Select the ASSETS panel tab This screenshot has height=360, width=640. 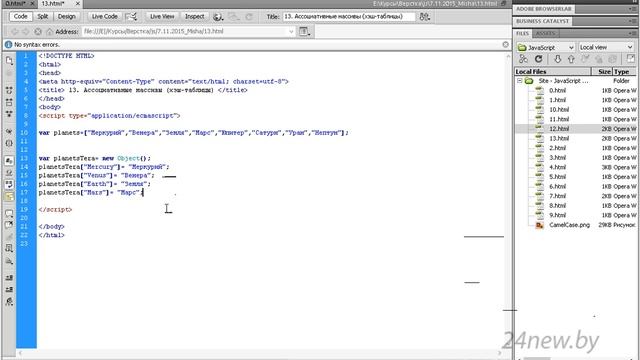(x=545, y=33)
